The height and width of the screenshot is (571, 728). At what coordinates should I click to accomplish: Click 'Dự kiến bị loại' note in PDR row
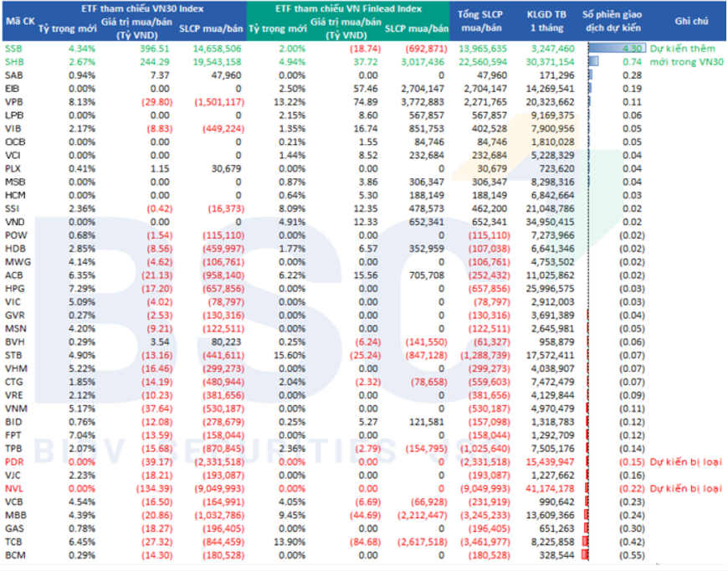coord(686,462)
